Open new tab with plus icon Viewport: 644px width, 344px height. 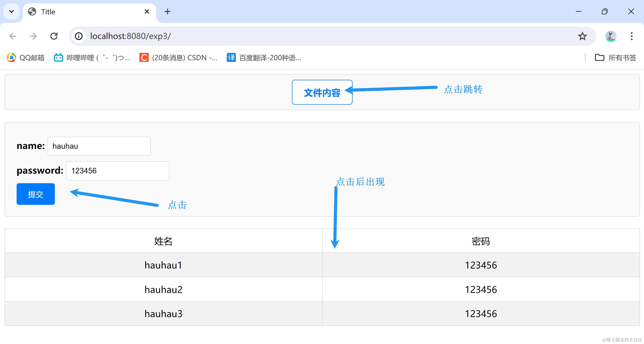pyautogui.click(x=167, y=12)
